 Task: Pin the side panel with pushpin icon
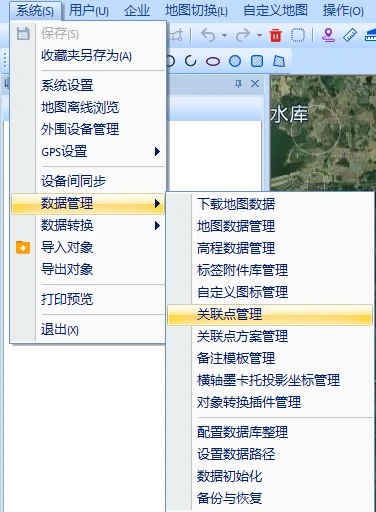pyautogui.click(x=238, y=83)
